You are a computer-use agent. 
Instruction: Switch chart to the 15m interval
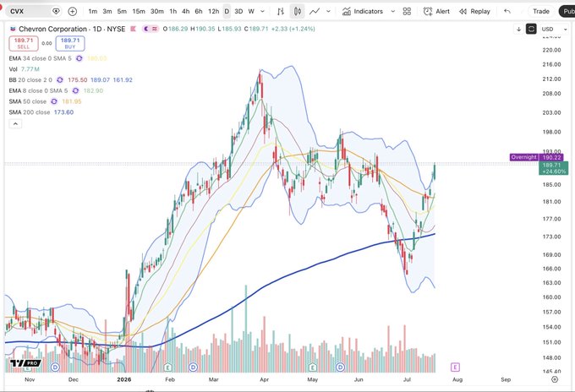click(x=139, y=11)
